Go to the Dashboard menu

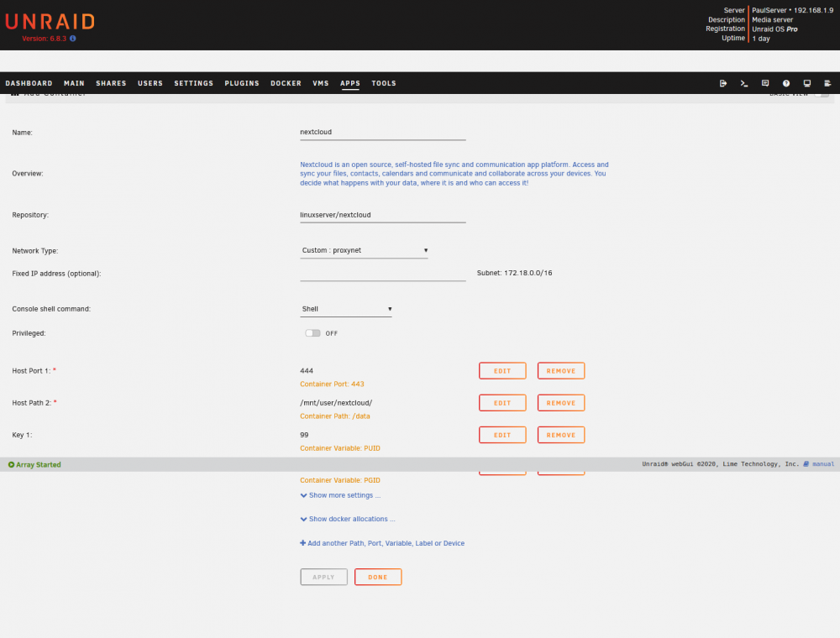[x=29, y=83]
